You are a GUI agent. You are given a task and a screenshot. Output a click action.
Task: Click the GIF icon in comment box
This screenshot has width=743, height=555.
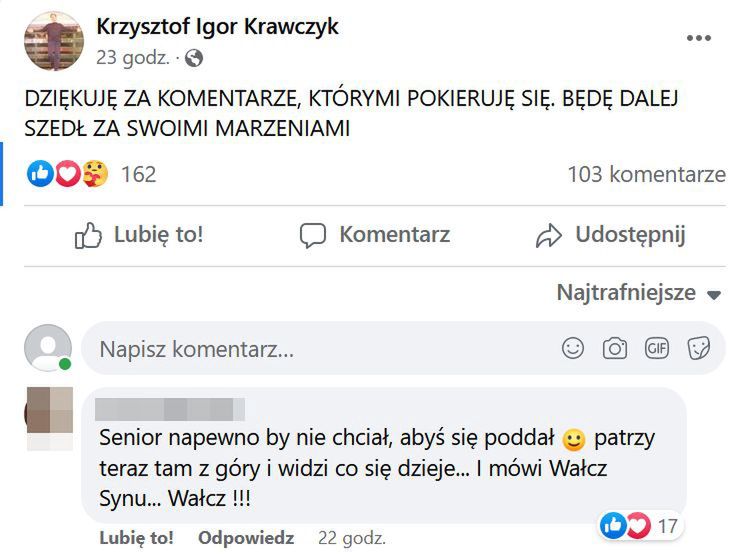657,348
